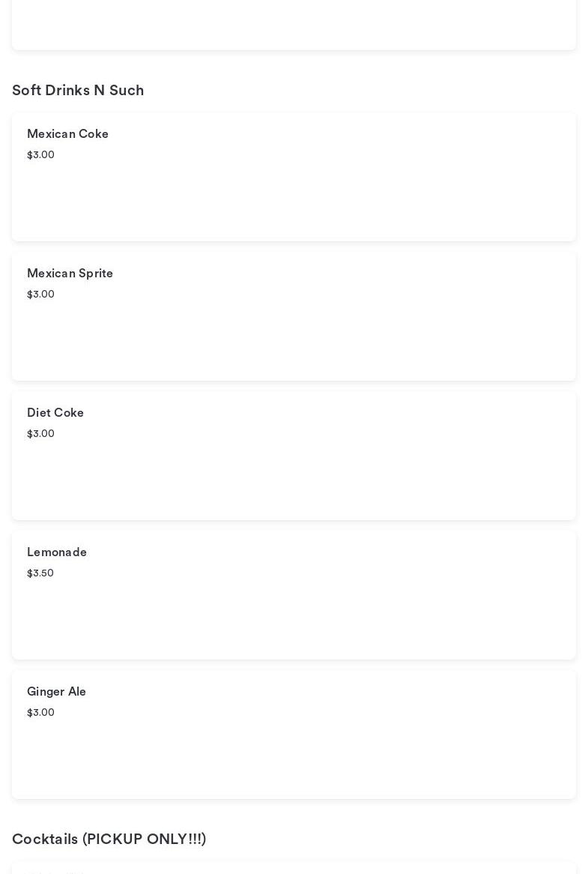Screen dimensions: 588x874
Task: Click the $3.00 price under Mexican Sprite
Action: [x=40, y=295]
